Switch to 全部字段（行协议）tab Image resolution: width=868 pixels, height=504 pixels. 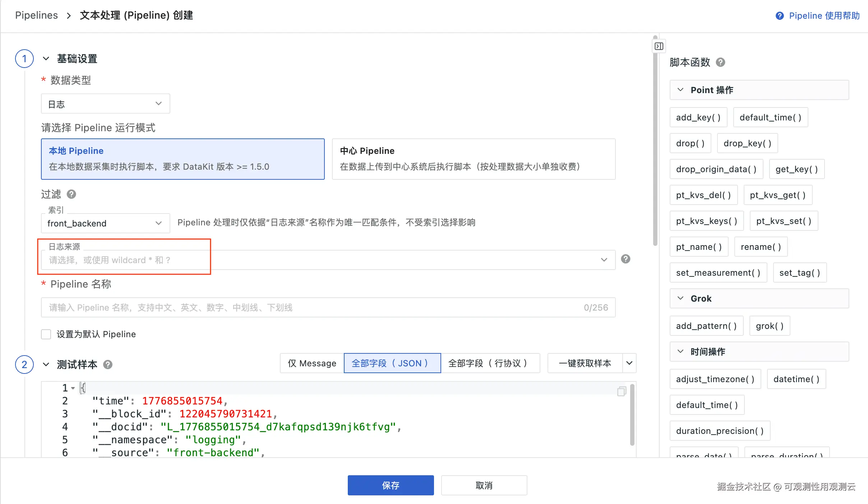click(x=490, y=363)
